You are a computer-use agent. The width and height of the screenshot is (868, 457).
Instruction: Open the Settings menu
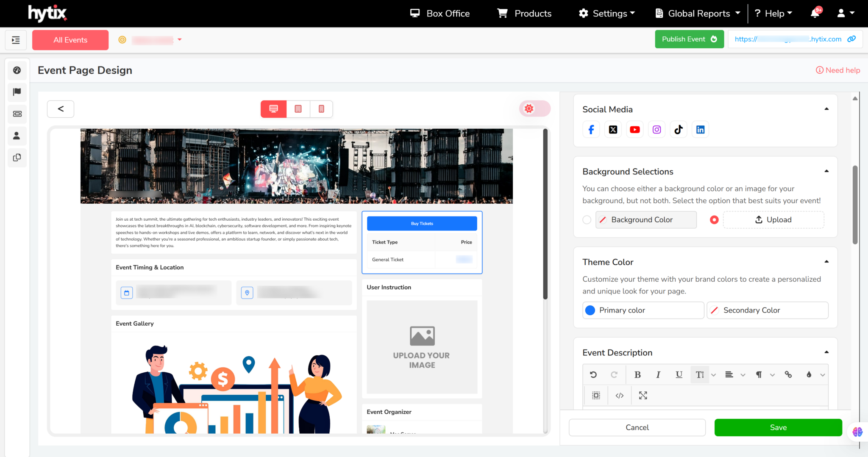[x=606, y=13]
